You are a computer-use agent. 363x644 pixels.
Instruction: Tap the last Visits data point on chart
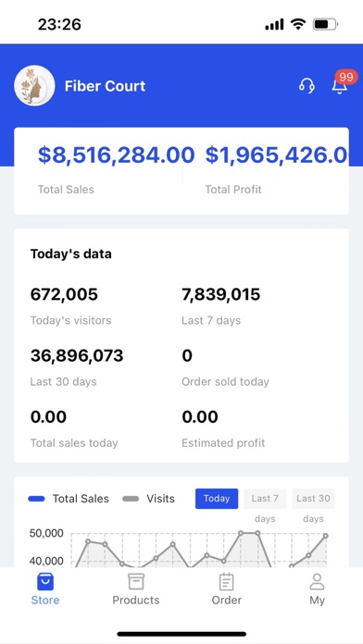[326, 536]
